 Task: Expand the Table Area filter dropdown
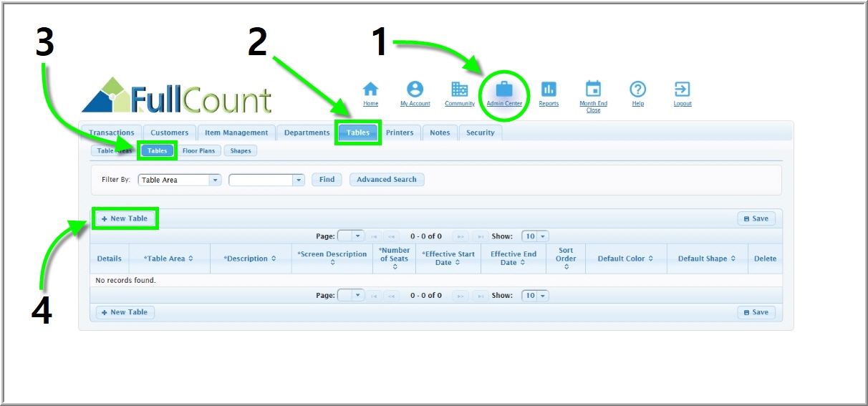pos(215,180)
